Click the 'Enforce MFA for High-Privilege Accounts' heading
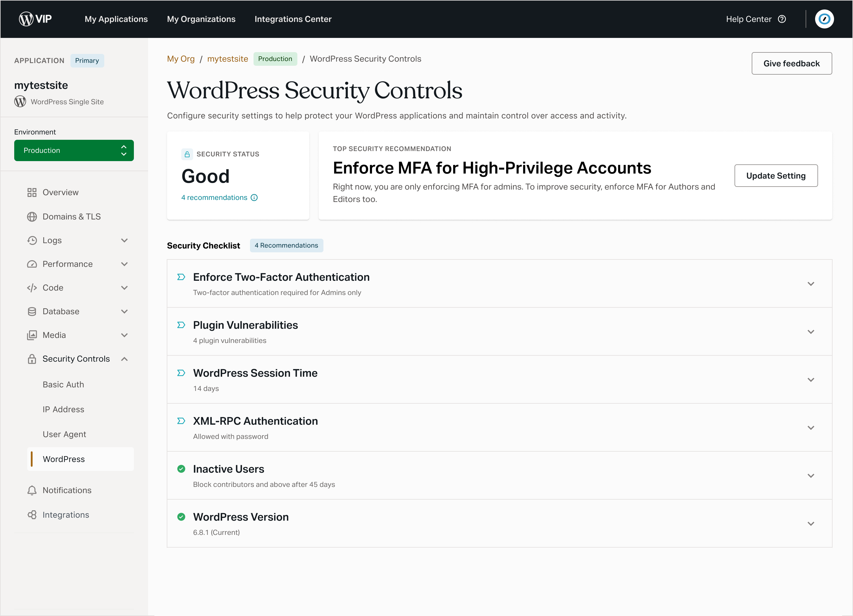Image resolution: width=853 pixels, height=616 pixels. point(492,168)
